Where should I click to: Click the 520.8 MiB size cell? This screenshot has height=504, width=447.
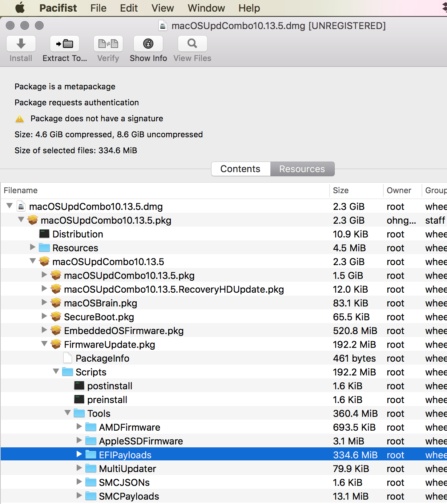tap(355, 331)
